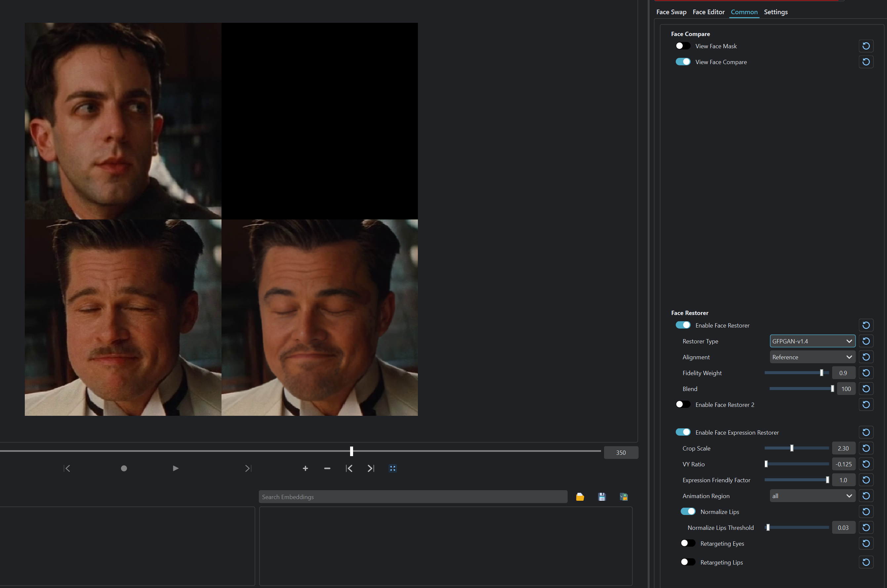Save embeddings with the floppy disk icon
The height and width of the screenshot is (588, 887).
coord(602,497)
